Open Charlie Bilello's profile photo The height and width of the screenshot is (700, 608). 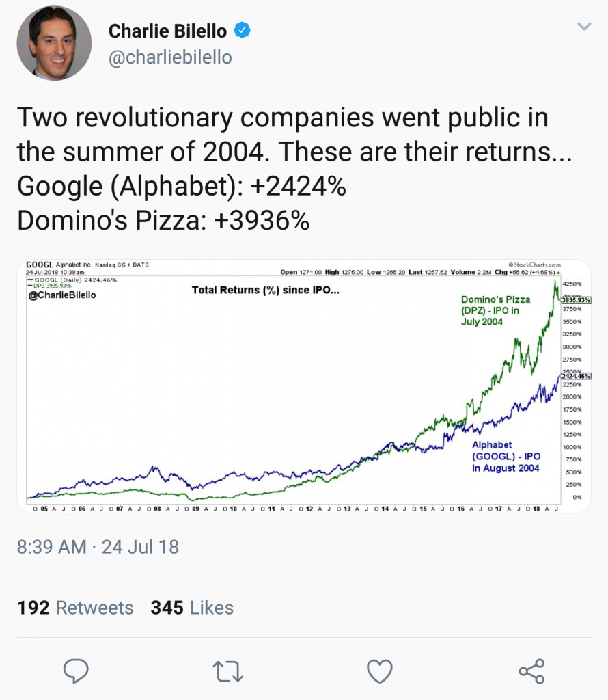54,43
